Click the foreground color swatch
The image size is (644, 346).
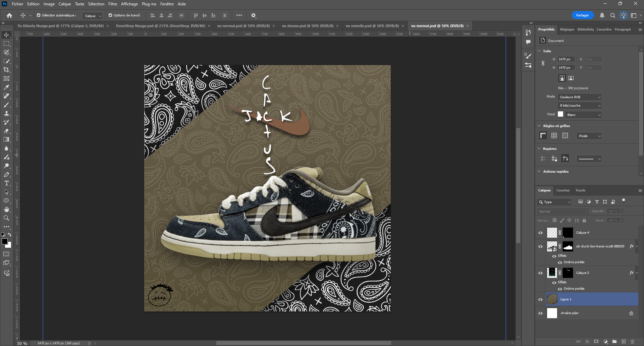click(4, 242)
